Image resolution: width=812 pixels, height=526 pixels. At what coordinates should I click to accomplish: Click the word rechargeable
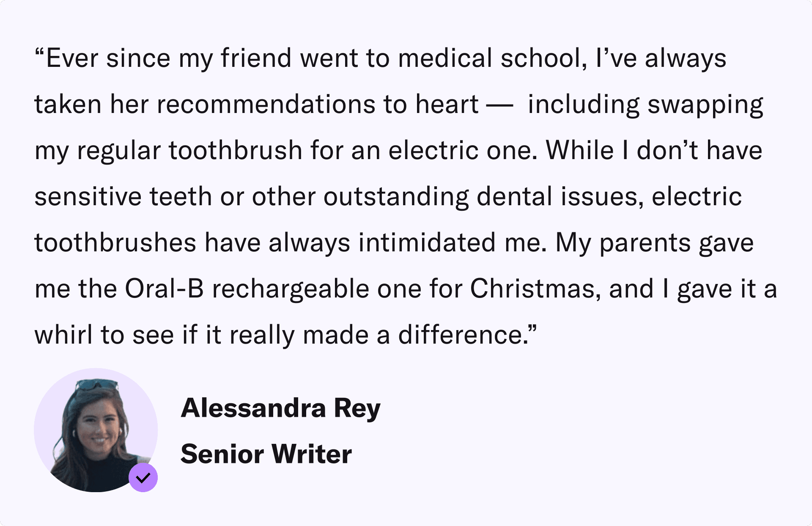pos(291,289)
